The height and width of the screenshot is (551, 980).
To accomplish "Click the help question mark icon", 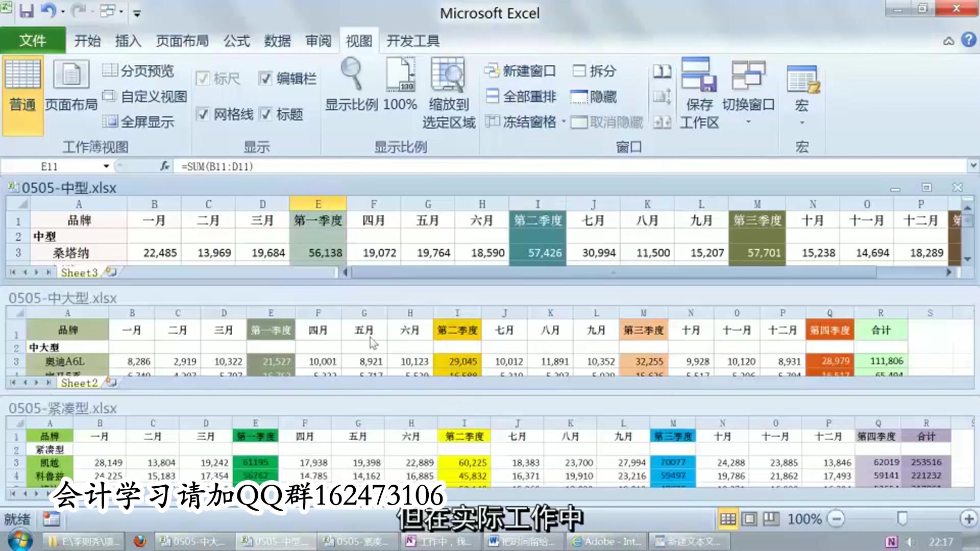I will 968,40.
